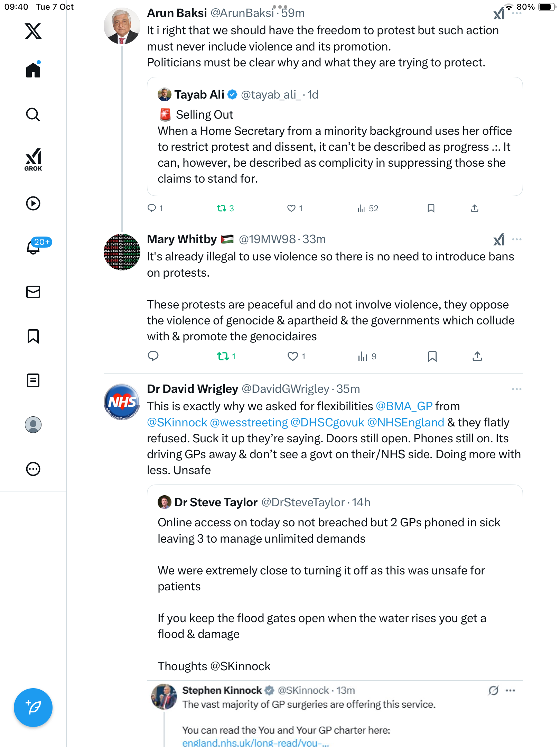Open the Search page
This screenshot has height=747, width=560.
pos(33,114)
